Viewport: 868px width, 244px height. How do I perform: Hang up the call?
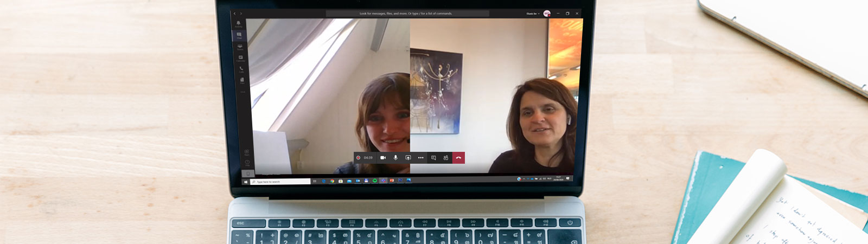458,158
